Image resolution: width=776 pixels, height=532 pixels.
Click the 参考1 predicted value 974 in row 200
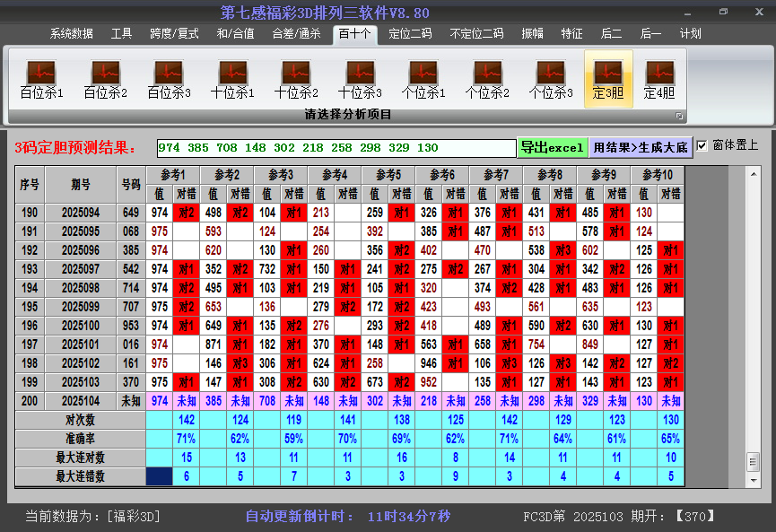160,401
